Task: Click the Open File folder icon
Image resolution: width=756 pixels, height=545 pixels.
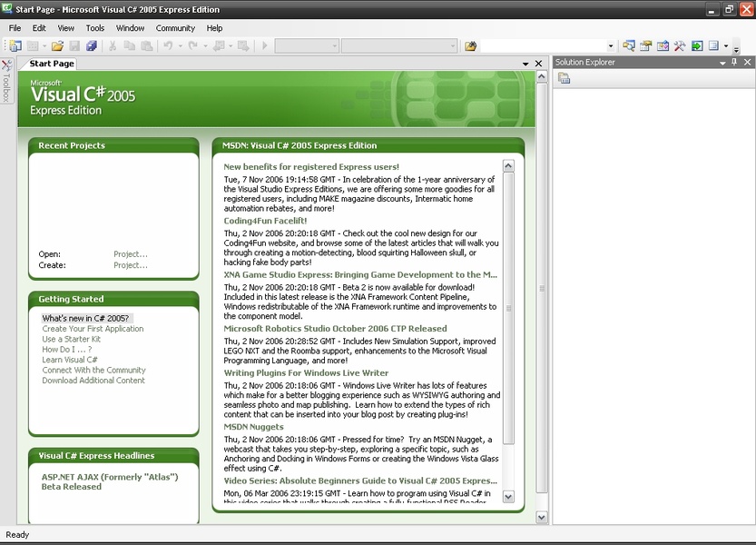Action: [x=57, y=45]
